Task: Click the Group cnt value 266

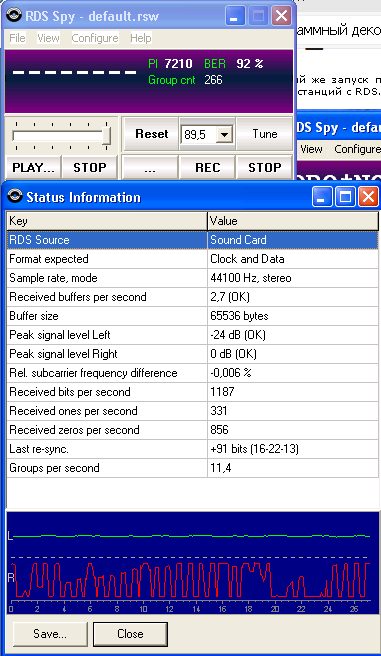Action: 213,80
